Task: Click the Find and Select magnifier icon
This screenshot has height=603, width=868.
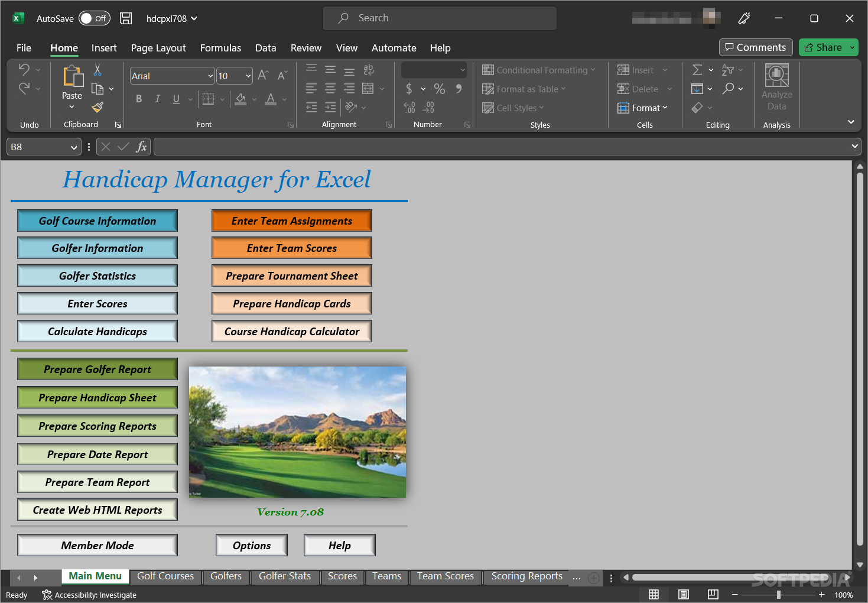Action: (729, 88)
